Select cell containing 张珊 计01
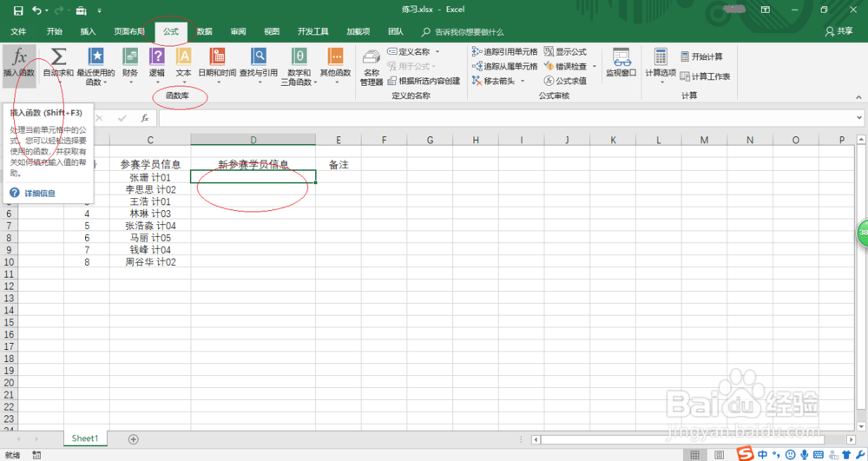Viewport: 868px width, 461px height. (150, 177)
